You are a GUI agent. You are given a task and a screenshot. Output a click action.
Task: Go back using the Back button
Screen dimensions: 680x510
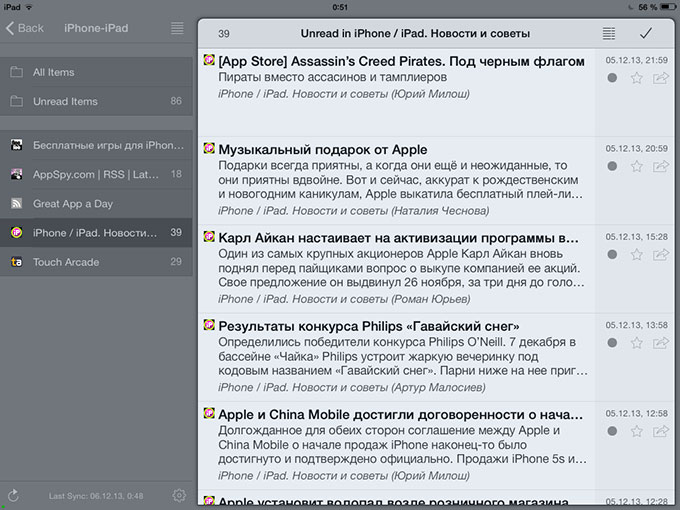click(x=25, y=28)
